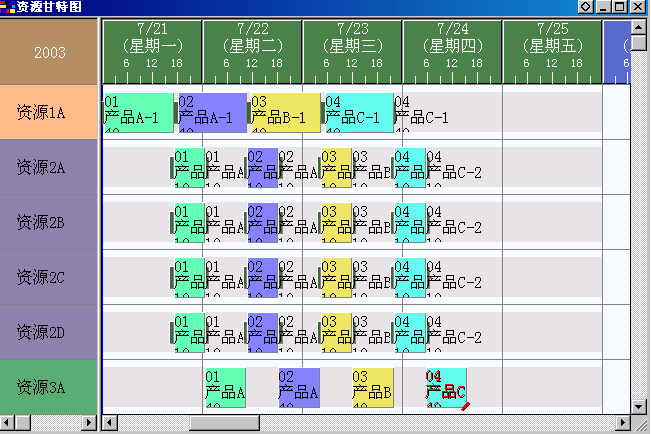Select the 7/23 Wednesday date header
Image resolution: width=651 pixels, height=434 pixels.
(x=352, y=38)
